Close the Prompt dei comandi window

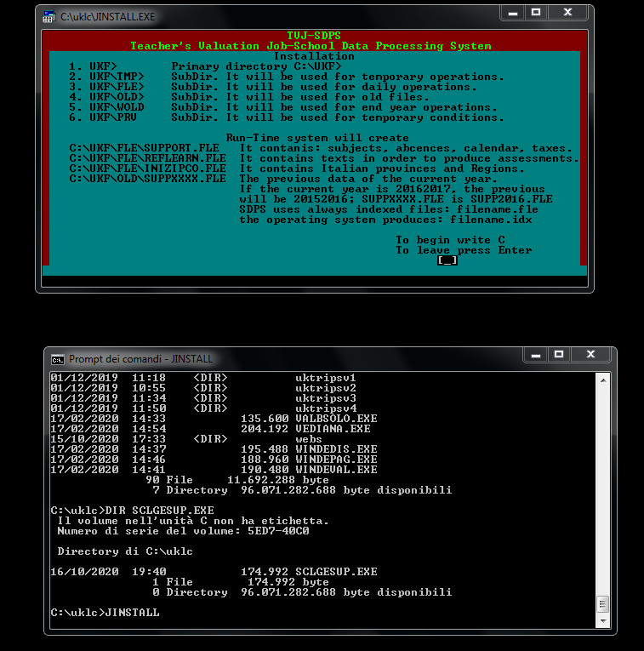click(x=590, y=355)
